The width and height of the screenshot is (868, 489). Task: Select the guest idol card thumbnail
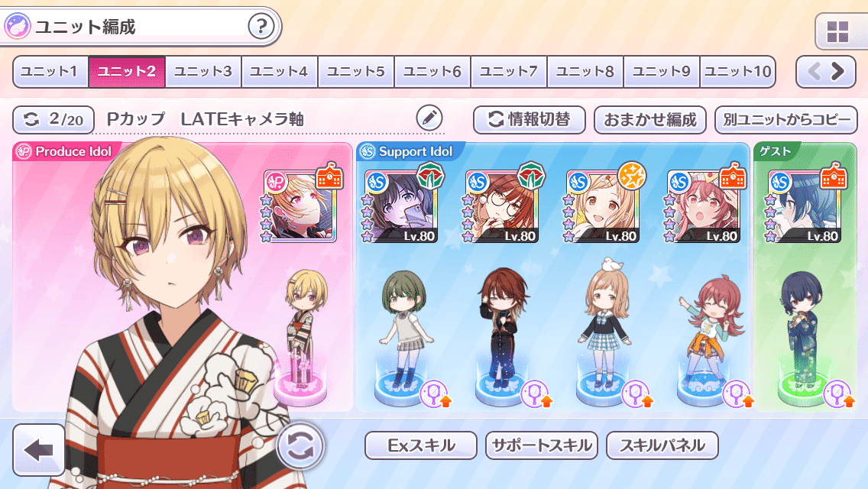point(805,206)
